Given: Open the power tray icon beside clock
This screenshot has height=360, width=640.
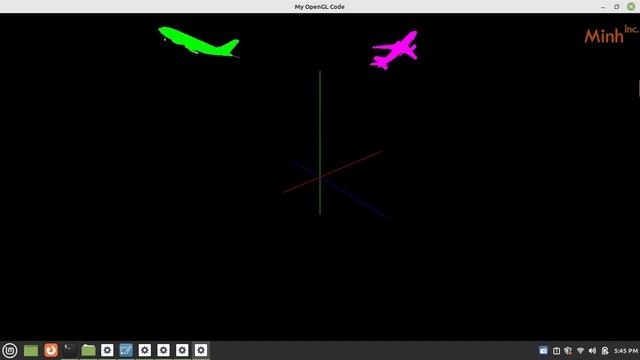Looking at the screenshot, I should (605, 351).
